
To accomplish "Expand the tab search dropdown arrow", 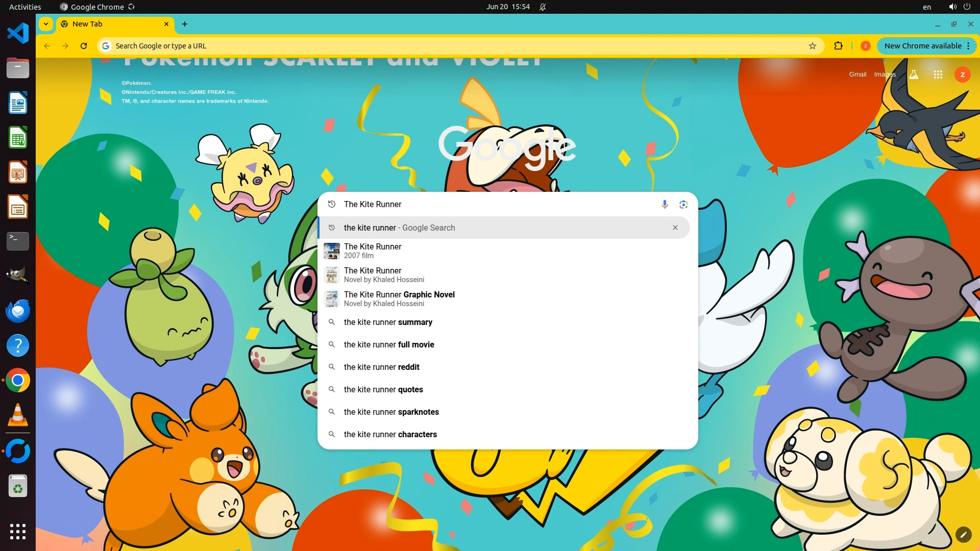I will coord(46,24).
